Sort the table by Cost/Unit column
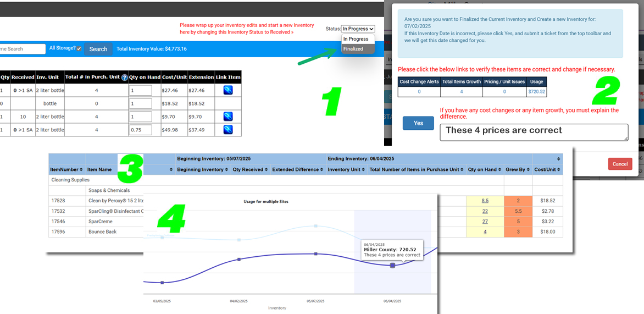This screenshot has height=314, width=644. [559, 170]
